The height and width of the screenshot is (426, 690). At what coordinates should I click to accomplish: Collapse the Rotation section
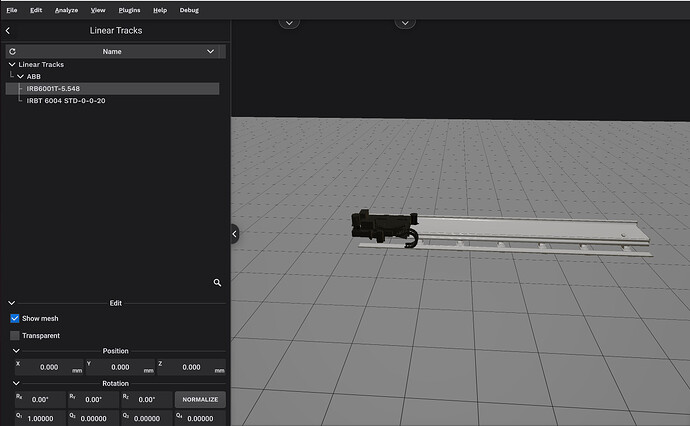[16, 383]
